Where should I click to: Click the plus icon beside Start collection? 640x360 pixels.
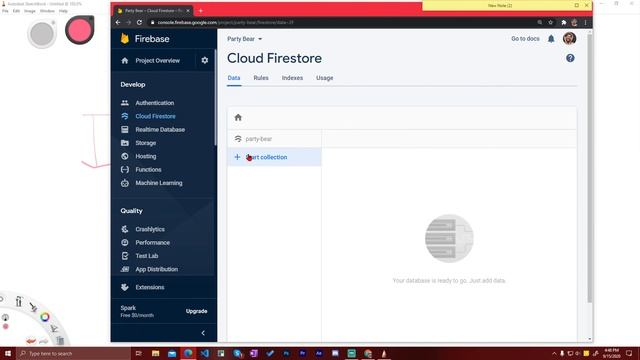click(237, 157)
